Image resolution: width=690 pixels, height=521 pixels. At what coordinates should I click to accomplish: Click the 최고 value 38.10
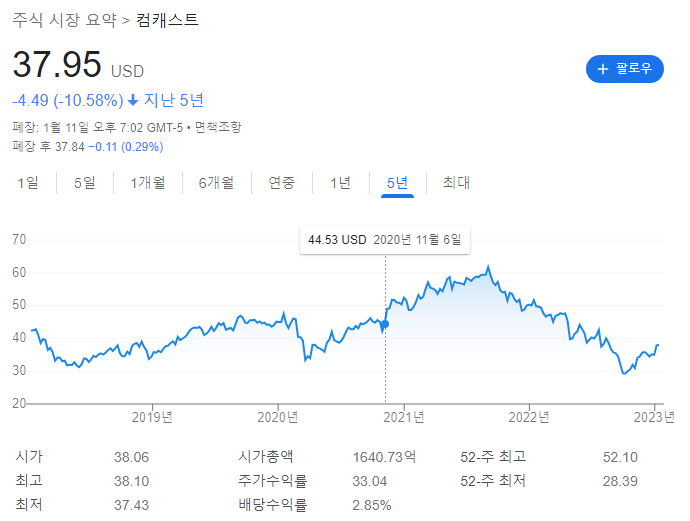[x=132, y=481]
